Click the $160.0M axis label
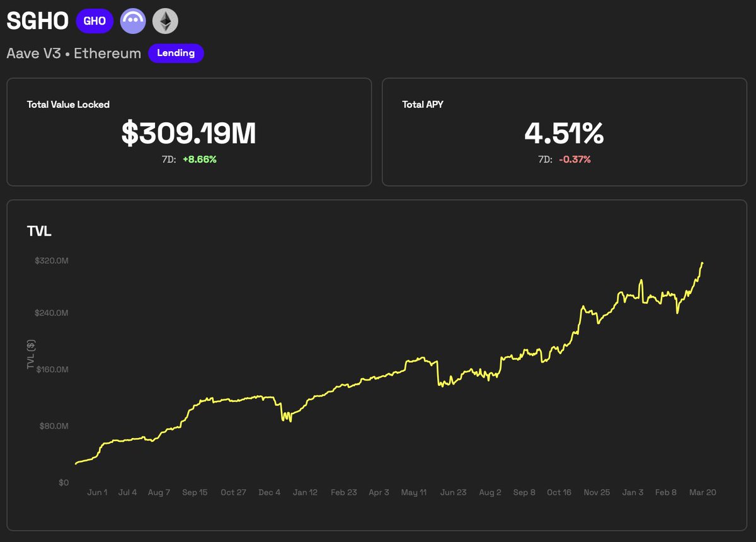The width and height of the screenshot is (756, 542). pyautogui.click(x=52, y=369)
